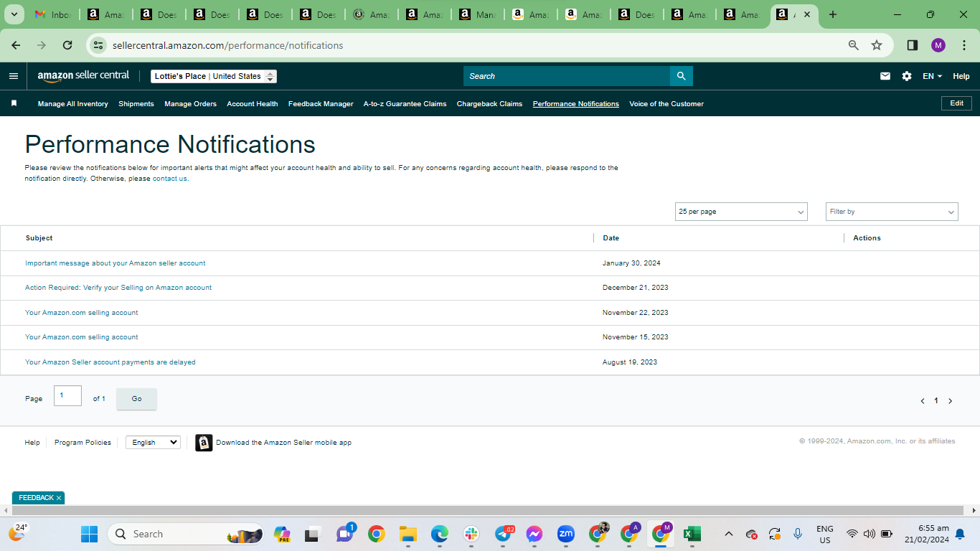Click the Amazon Seller Central logo
Screen dimensions: 980x551
83,76
